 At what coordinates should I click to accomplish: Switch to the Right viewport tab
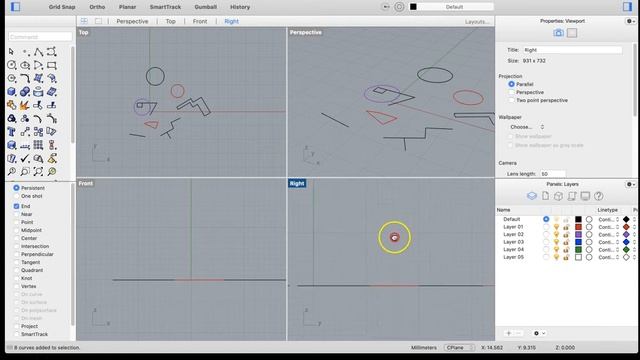pyautogui.click(x=231, y=21)
